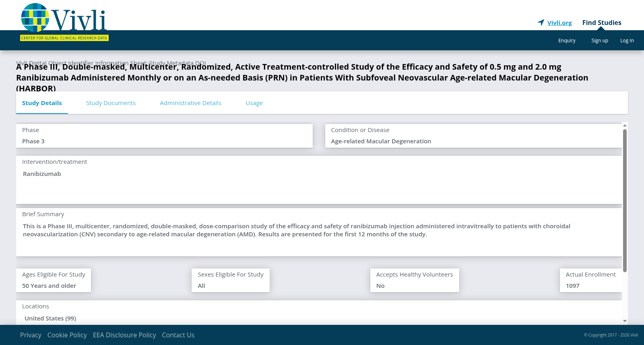This screenshot has width=644, height=345.
Task: Select the Study Details tab
Action: pyautogui.click(x=42, y=103)
